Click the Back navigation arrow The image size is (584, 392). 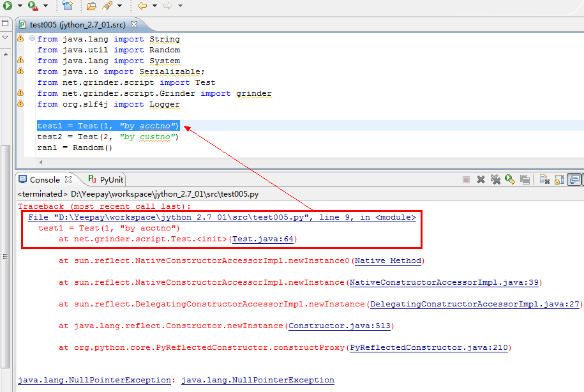(x=142, y=6)
